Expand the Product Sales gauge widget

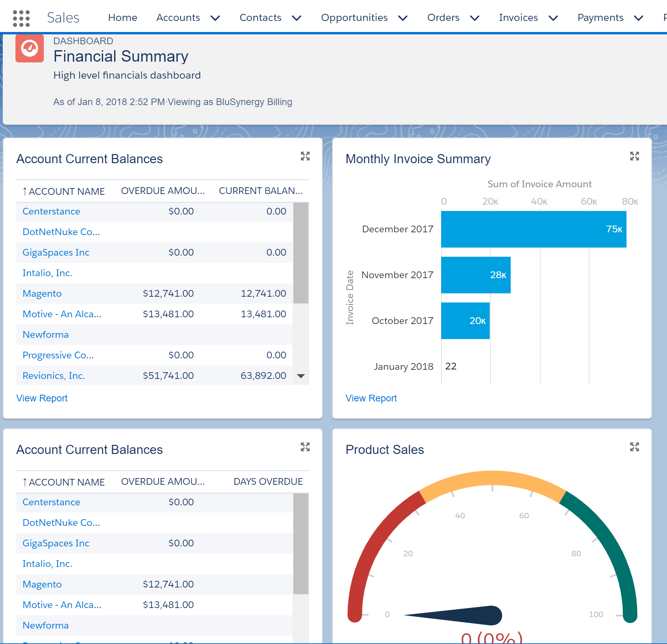634,447
